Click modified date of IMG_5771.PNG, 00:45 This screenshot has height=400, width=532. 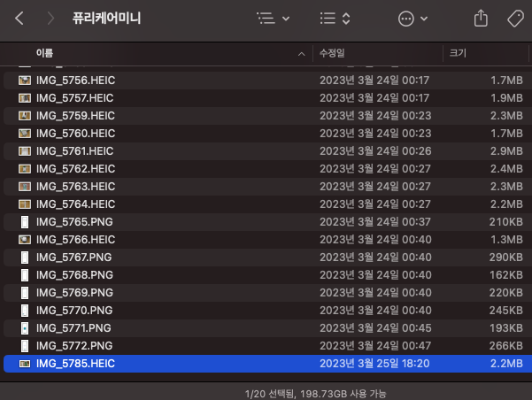click(375, 327)
